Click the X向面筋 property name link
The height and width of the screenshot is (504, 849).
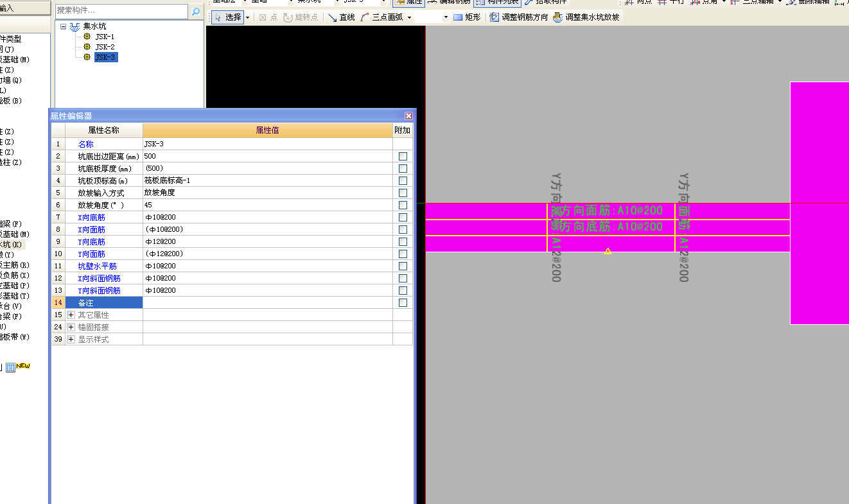click(91, 230)
